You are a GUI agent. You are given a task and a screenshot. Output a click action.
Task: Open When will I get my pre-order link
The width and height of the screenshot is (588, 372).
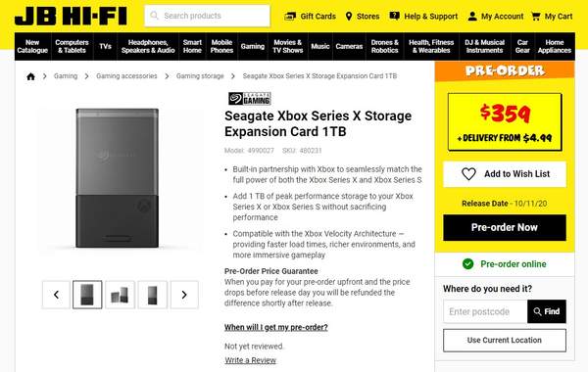tap(276, 327)
